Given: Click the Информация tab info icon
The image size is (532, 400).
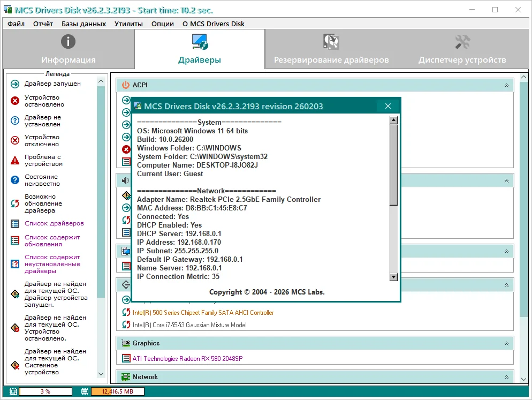Looking at the screenshot, I should coord(68,42).
